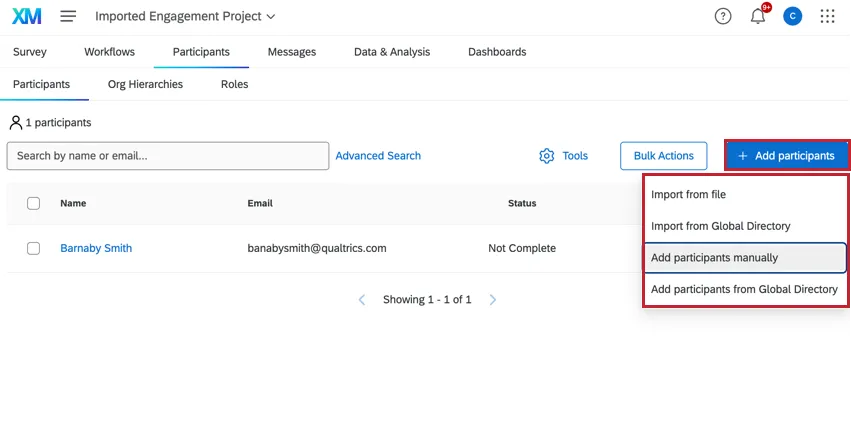Click the user account avatar
This screenshot has width=851, height=425.
793,16
